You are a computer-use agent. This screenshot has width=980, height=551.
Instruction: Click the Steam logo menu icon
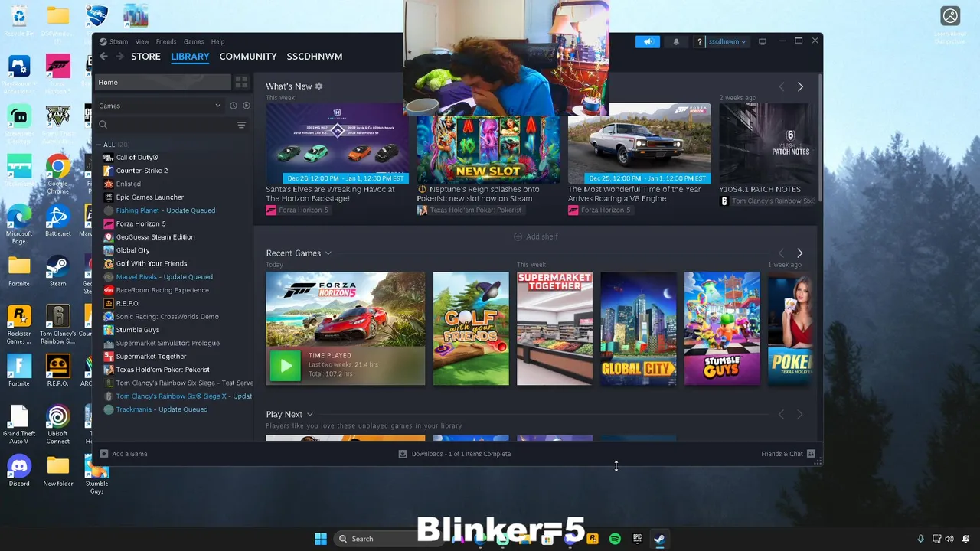(103, 41)
